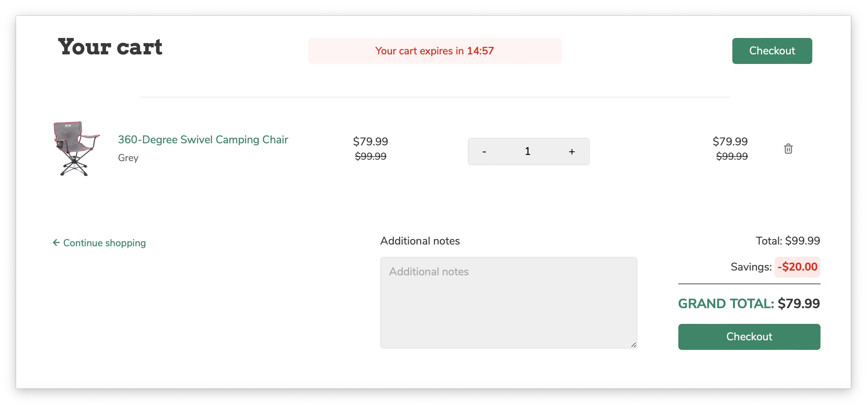Click the cart expiry timer banner

point(434,51)
